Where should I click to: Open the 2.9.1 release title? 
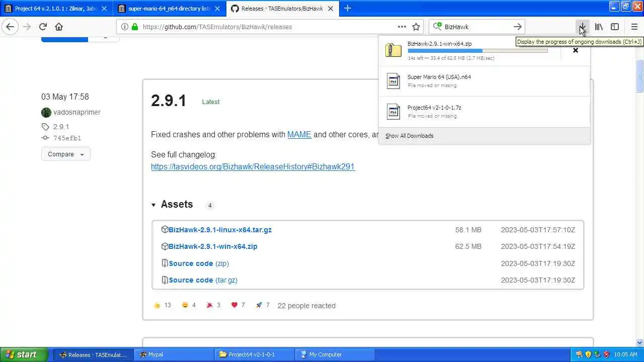tap(169, 101)
